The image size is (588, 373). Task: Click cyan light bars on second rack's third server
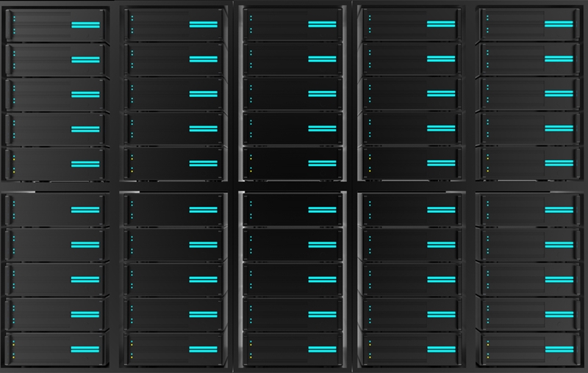tap(204, 95)
